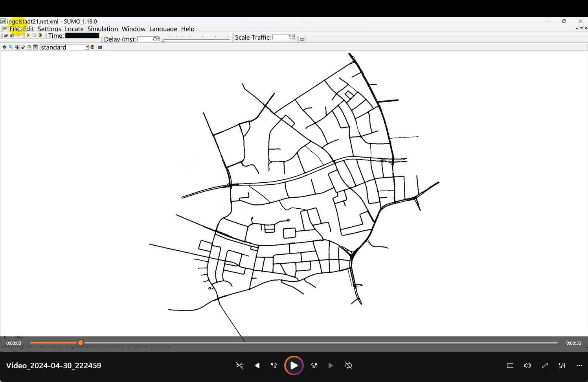Toggle the tooltips speech bubble icon
The width and height of the screenshot is (588, 382).
coord(29,47)
